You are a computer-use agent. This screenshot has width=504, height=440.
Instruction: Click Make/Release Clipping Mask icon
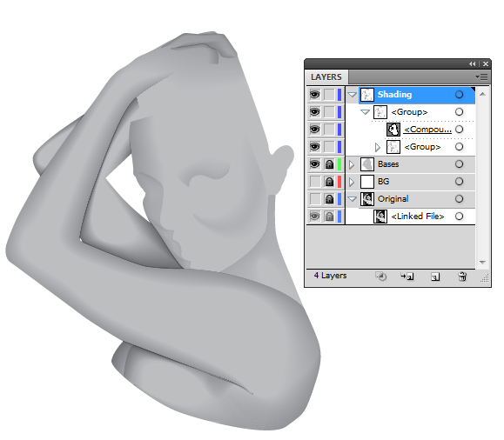tap(381, 277)
